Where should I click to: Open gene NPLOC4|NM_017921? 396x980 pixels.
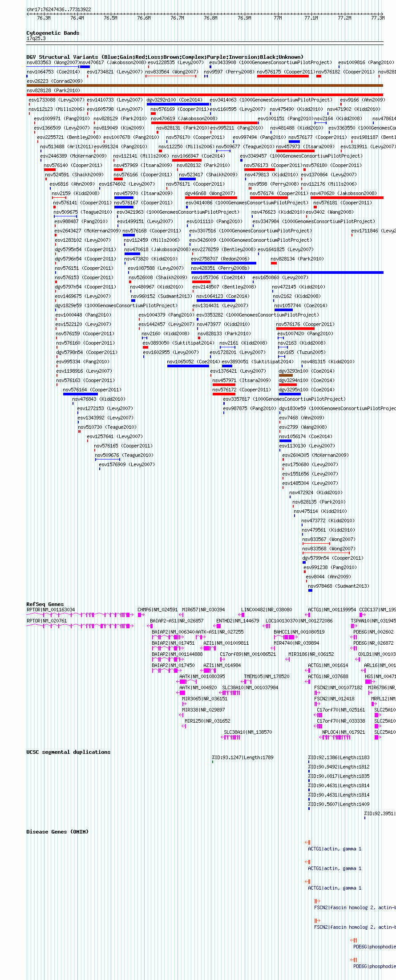coord(343,732)
